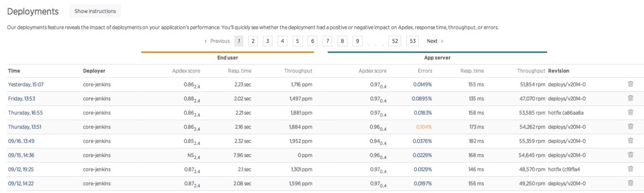The image size is (644, 193).
Task: Click the Deployer column header
Action: pyautogui.click(x=94, y=71)
